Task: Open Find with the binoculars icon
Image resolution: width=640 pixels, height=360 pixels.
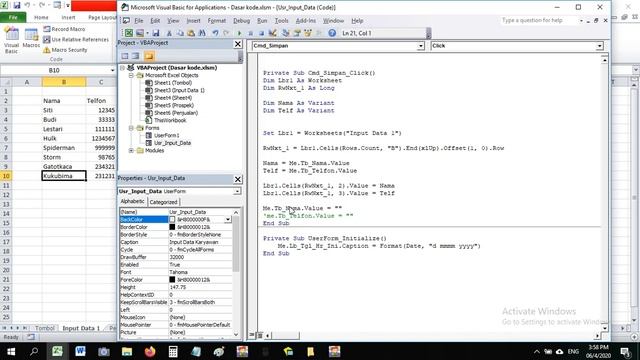Action: point(202,33)
